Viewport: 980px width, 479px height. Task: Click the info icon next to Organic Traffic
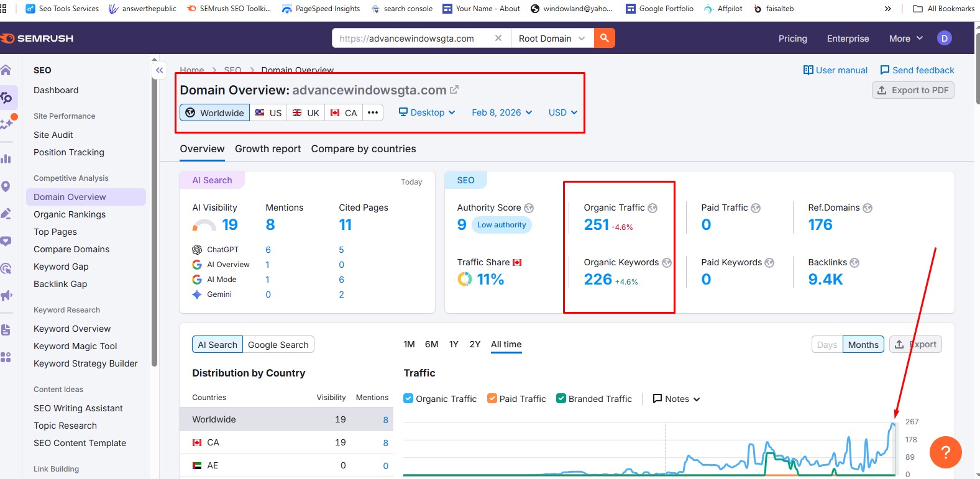(653, 208)
